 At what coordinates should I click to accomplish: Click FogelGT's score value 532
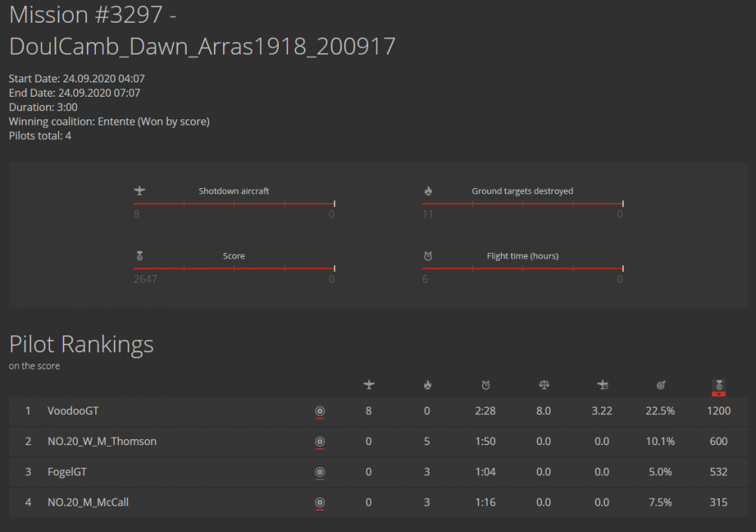(718, 472)
